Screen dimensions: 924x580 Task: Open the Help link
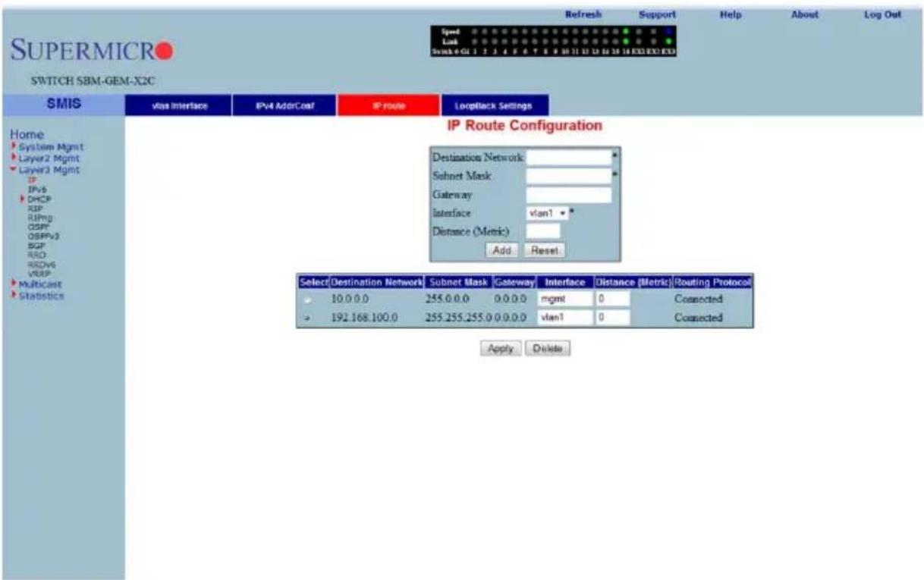[x=729, y=14]
